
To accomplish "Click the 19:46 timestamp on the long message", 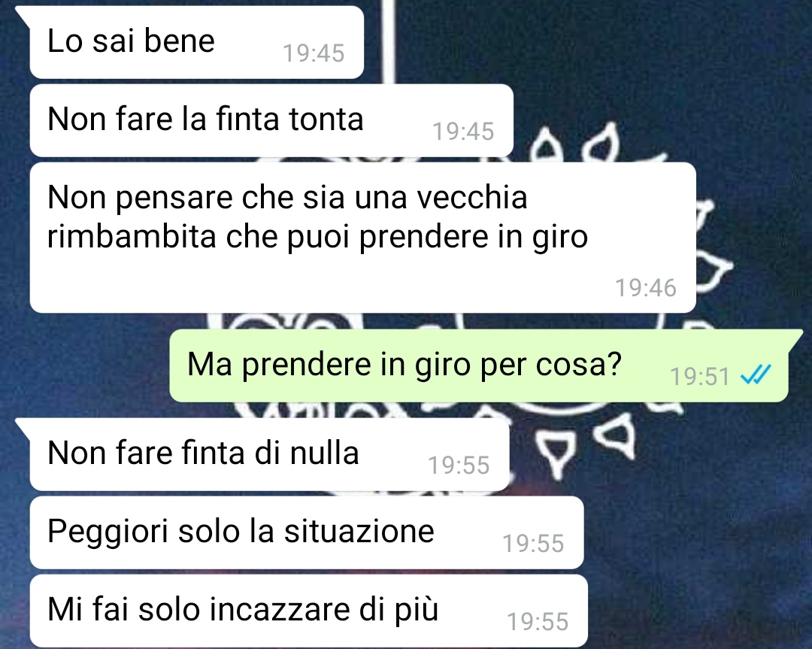I will [x=645, y=288].
